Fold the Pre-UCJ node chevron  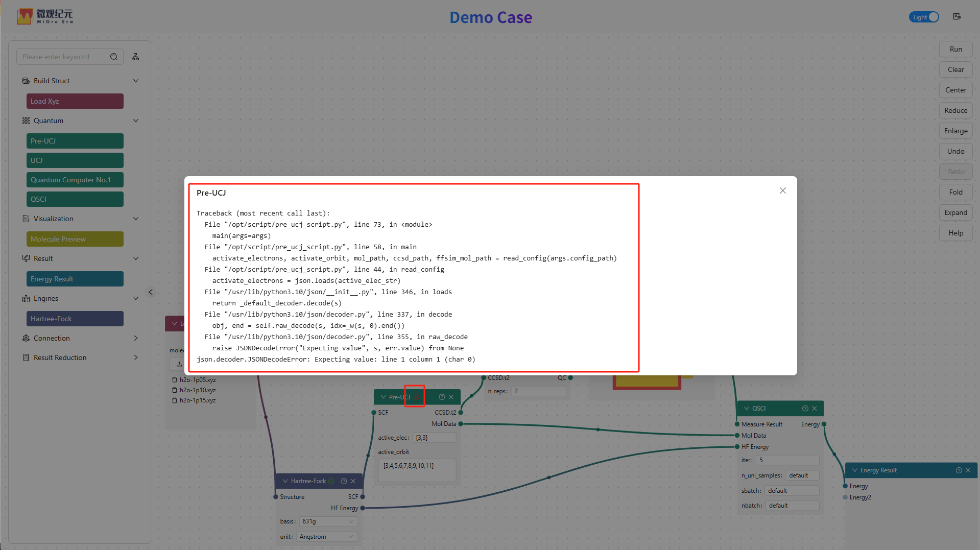(383, 397)
